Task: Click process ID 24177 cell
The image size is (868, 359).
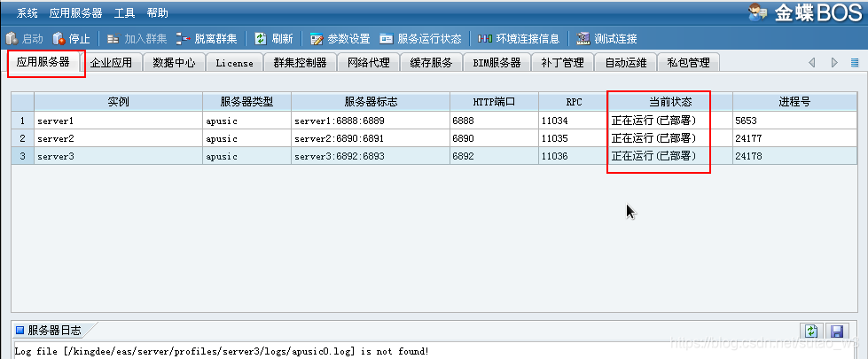Action: coord(794,138)
